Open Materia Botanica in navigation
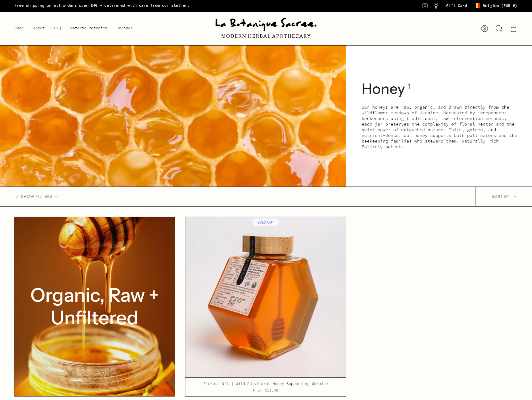The height and width of the screenshot is (400, 532). pos(89,28)
